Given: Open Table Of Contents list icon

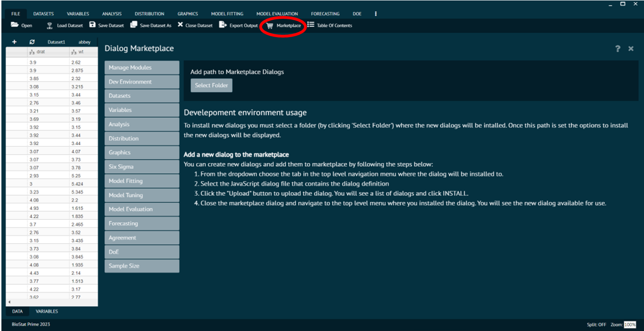Looking at the screenshot, I should click(x=311, y=25).
